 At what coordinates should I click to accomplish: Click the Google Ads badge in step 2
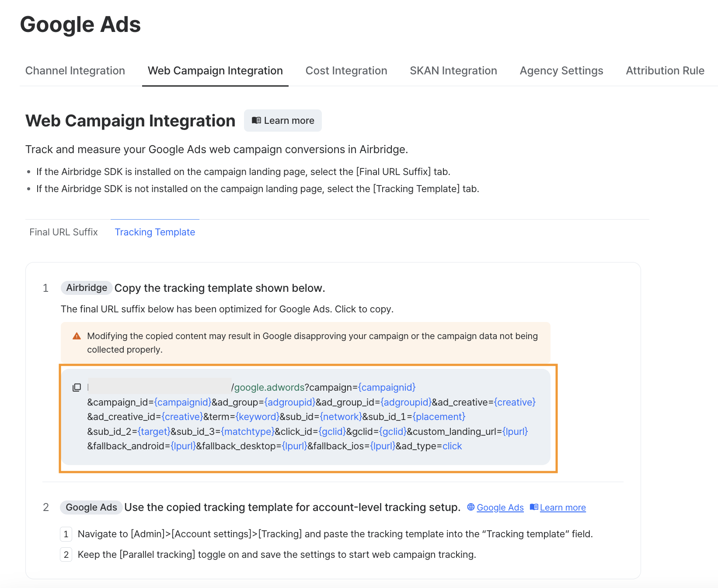(91, 507)
